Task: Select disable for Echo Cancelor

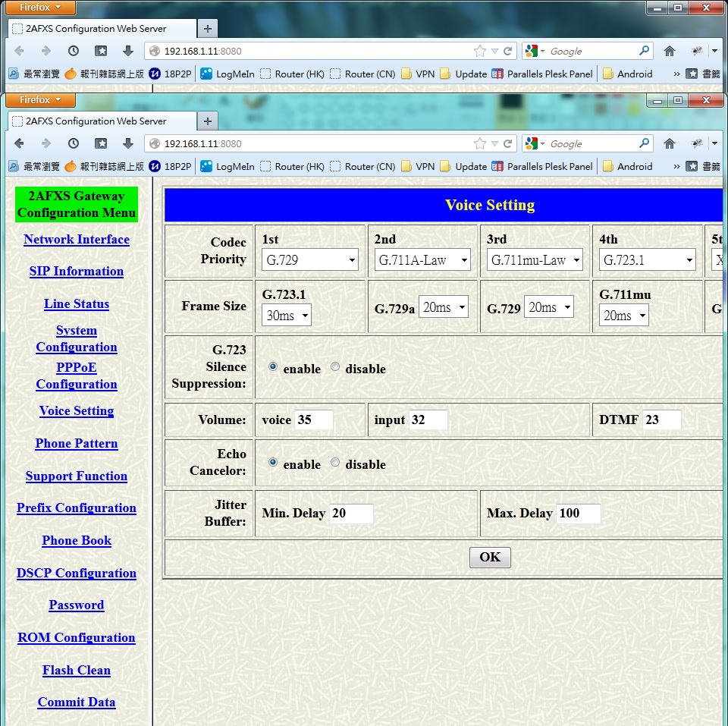Action: click(335, 463)
